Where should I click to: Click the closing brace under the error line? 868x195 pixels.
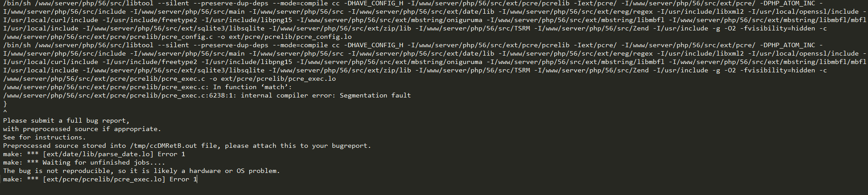click(5, 104)
